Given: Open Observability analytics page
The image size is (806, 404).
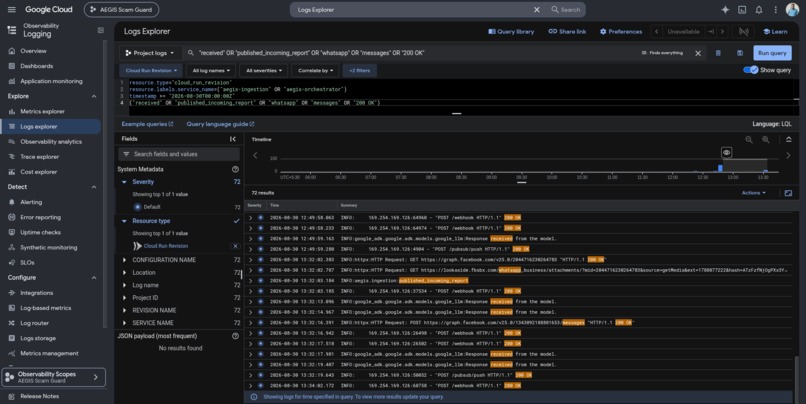Looking at the screenshot, I should 51,142.
